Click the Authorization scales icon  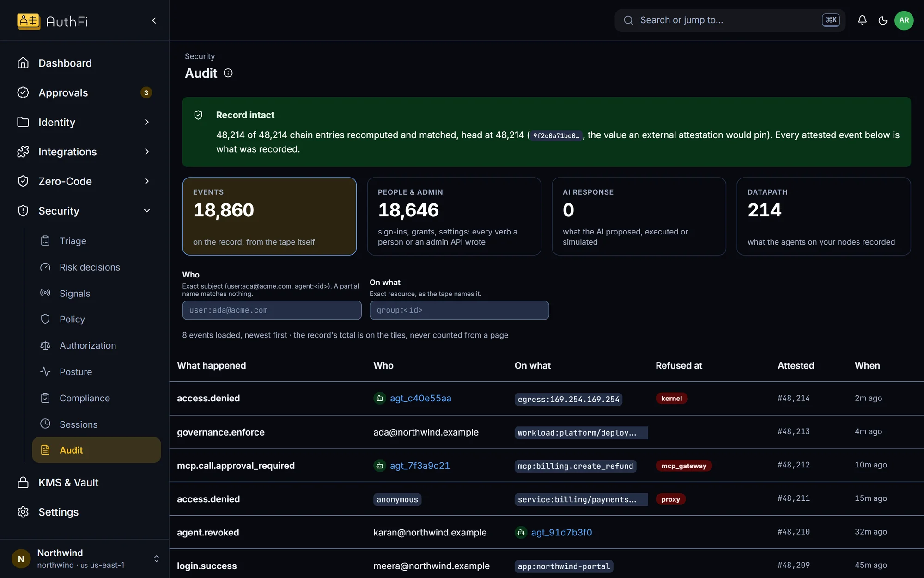pyautogui.click(x=45, y=345)
